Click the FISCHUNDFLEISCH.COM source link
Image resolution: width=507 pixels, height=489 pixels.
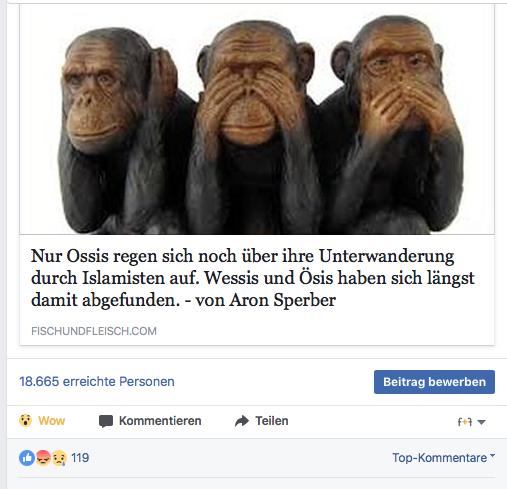[x=94, y=331]
